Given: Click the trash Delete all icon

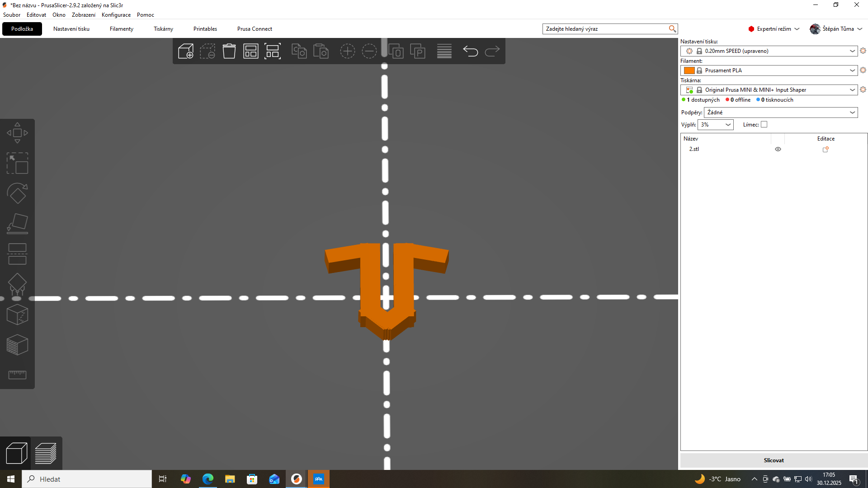Looking at the screenshot, I should (229, 51).
